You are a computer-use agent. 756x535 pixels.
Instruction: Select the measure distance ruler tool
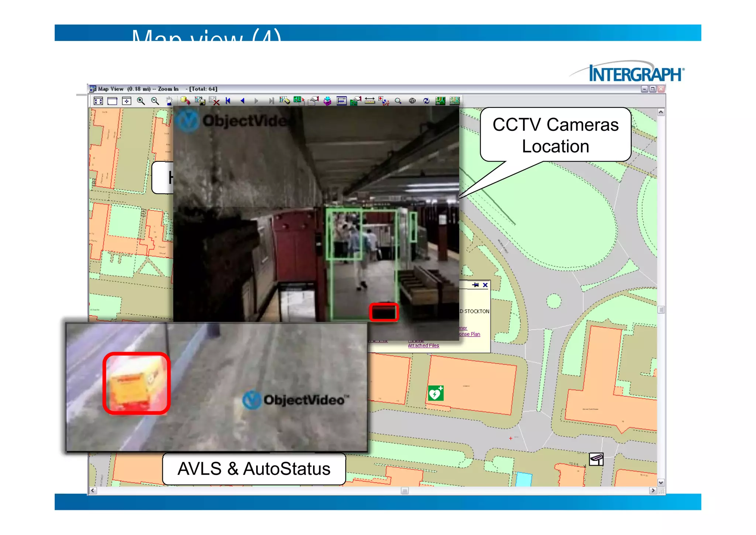[x=370, y=100]
